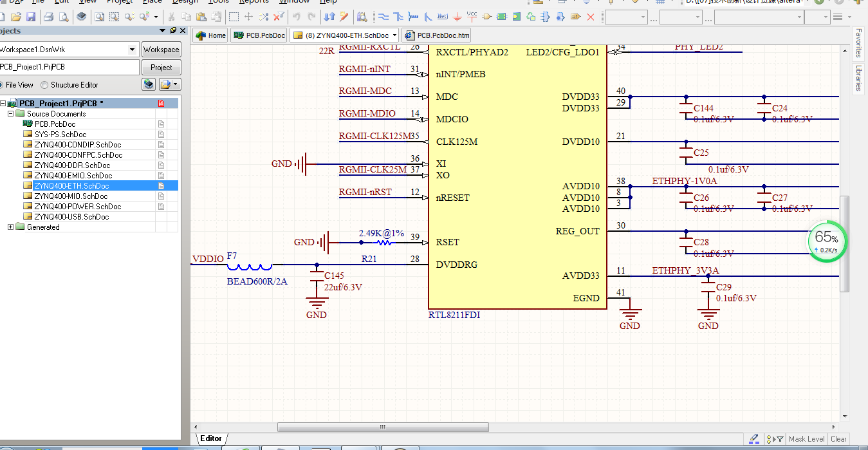Open a document with the folder icon

16,17
